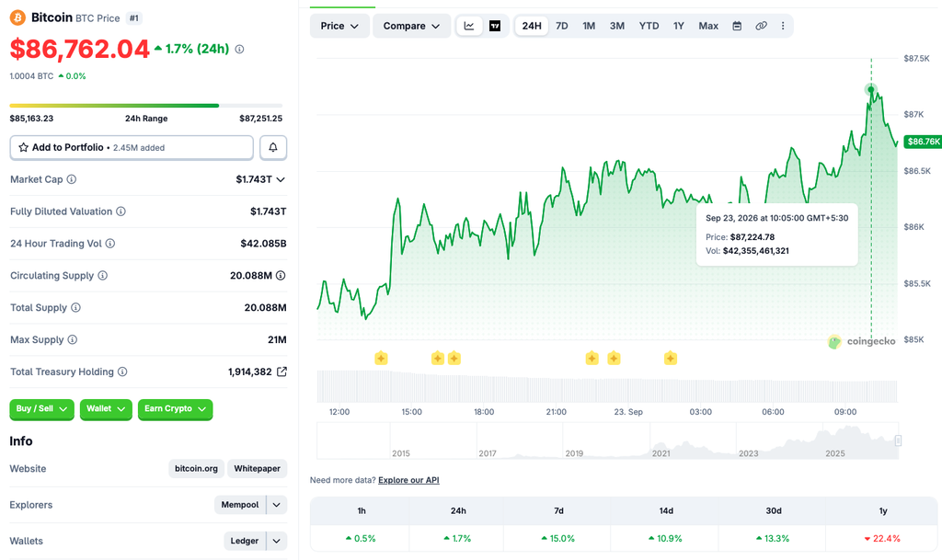
Task: Open the external link icon beside 1,914,382
Action: tap(281, 371)
